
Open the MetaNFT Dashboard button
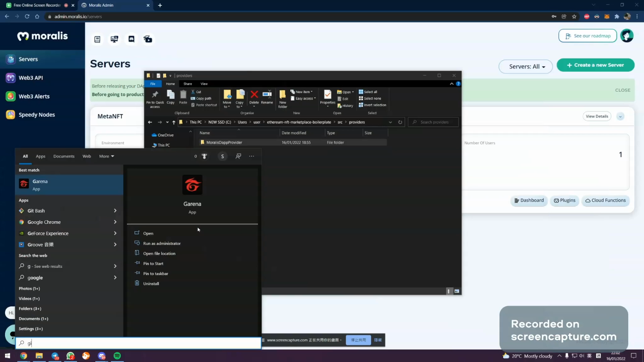(529, 200)
